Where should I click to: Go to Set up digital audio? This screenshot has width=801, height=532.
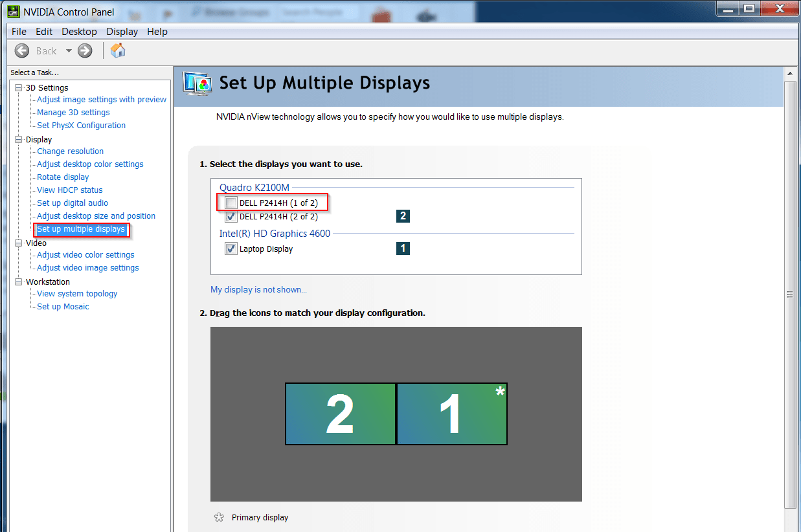pyautogui.click(x=73, y=203)
